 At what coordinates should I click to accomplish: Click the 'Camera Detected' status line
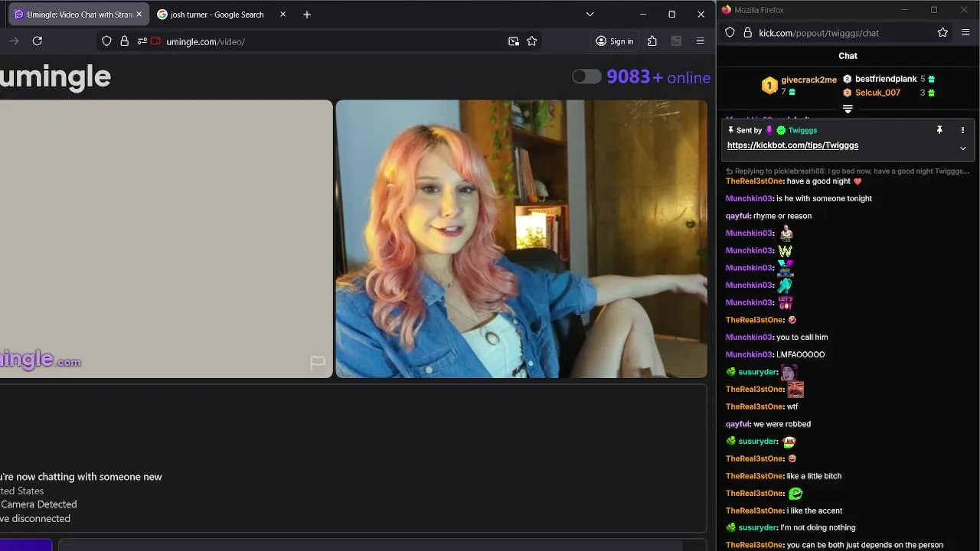tap(38, 504)
